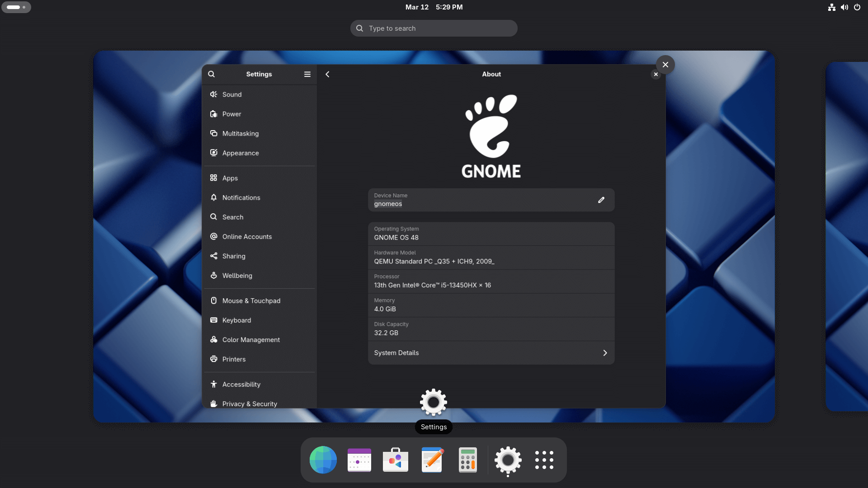Go back using the back arrow
868x488 pixels.
point(327,74)
